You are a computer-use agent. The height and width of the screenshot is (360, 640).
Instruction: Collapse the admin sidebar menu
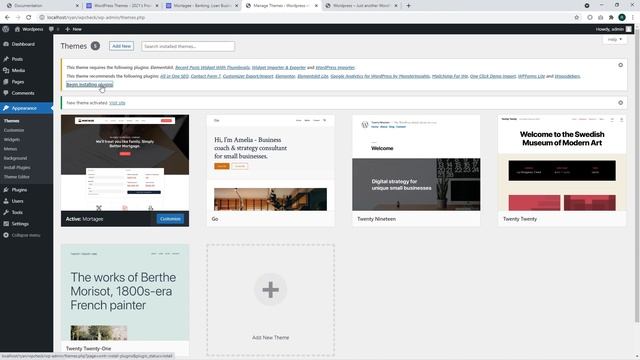27,235
